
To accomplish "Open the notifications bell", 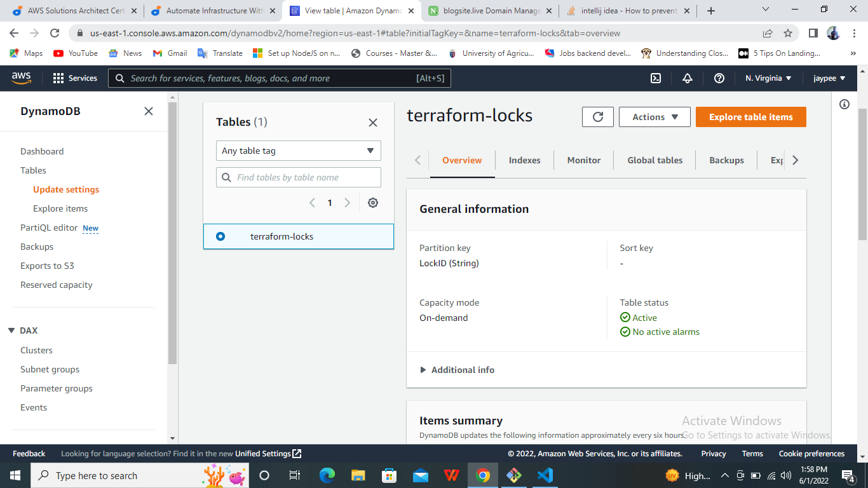I will [x=687, y=78].
